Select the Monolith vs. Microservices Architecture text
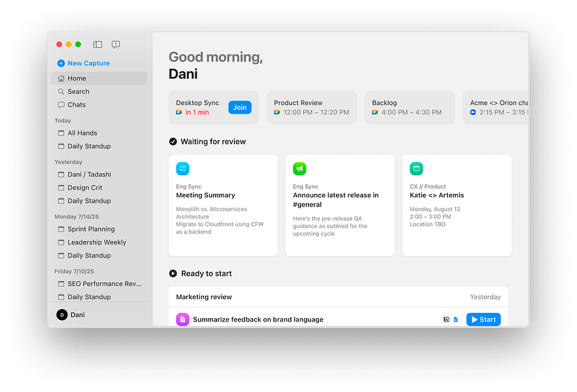The height and width of the screenshot is (392, 577). coord(212,213)
